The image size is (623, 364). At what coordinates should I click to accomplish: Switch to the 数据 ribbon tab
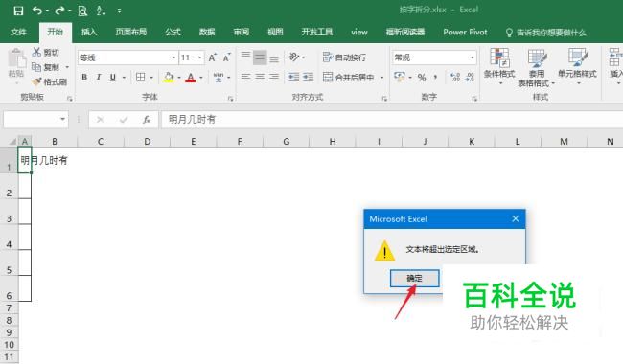[207, 33]
